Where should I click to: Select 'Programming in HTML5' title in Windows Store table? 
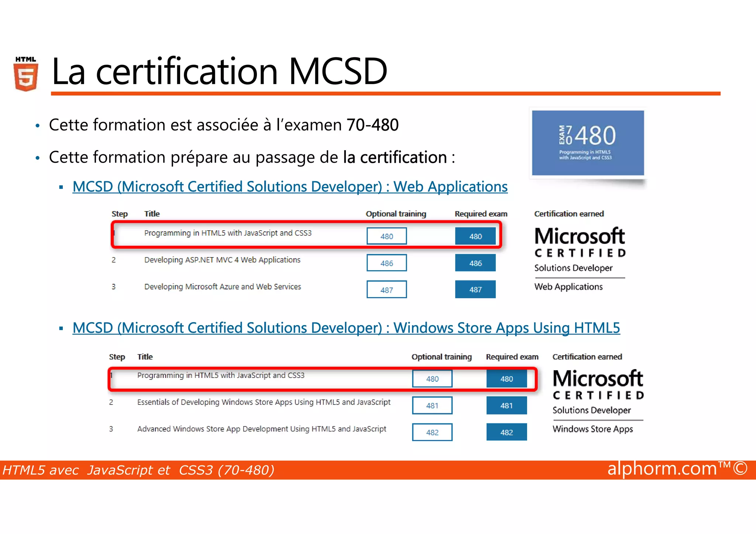pos(221,375)
